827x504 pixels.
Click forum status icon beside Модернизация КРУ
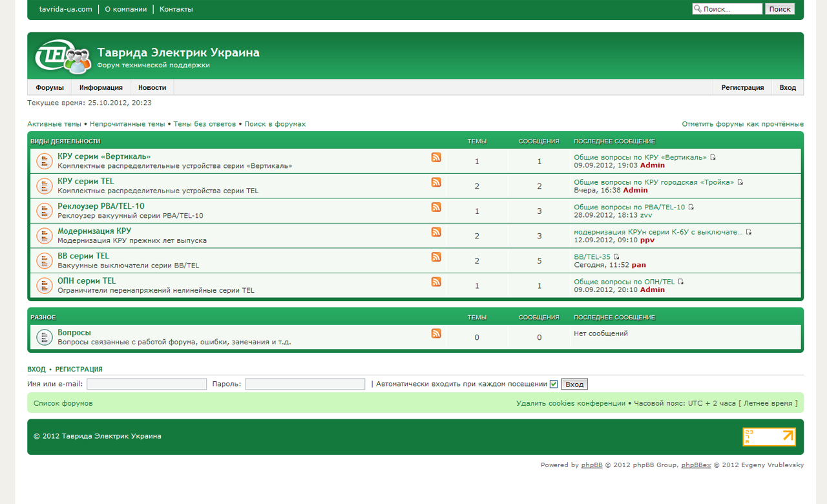[44, 236]
